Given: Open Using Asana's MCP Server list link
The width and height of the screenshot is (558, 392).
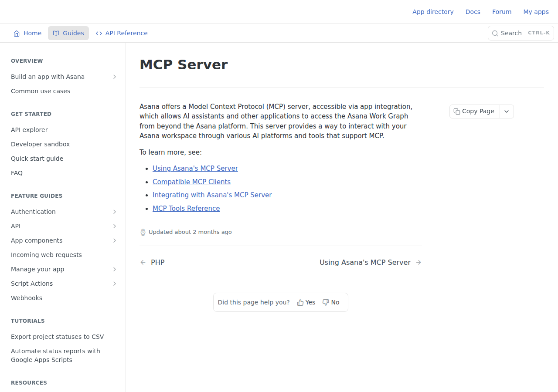Looking at the screenshot, I should point(195,169).
